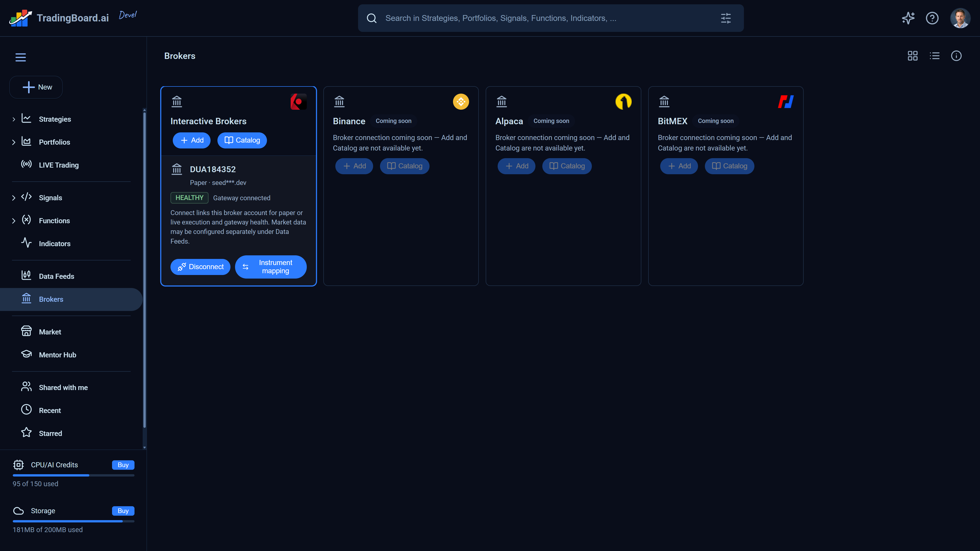Viewport: 980px width, 551px height.
Task: Open Strategies in the sidebar
Action: (x=55, y=119)
